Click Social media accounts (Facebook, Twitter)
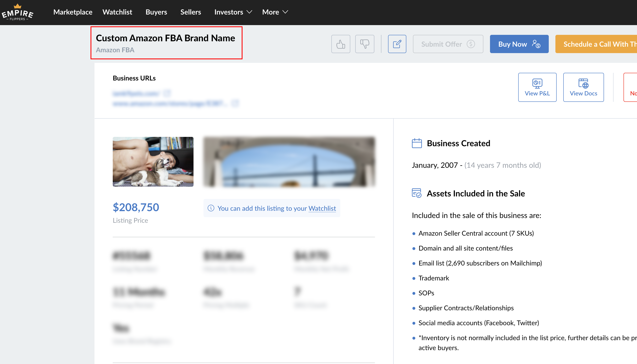 (x=478, y=323)
